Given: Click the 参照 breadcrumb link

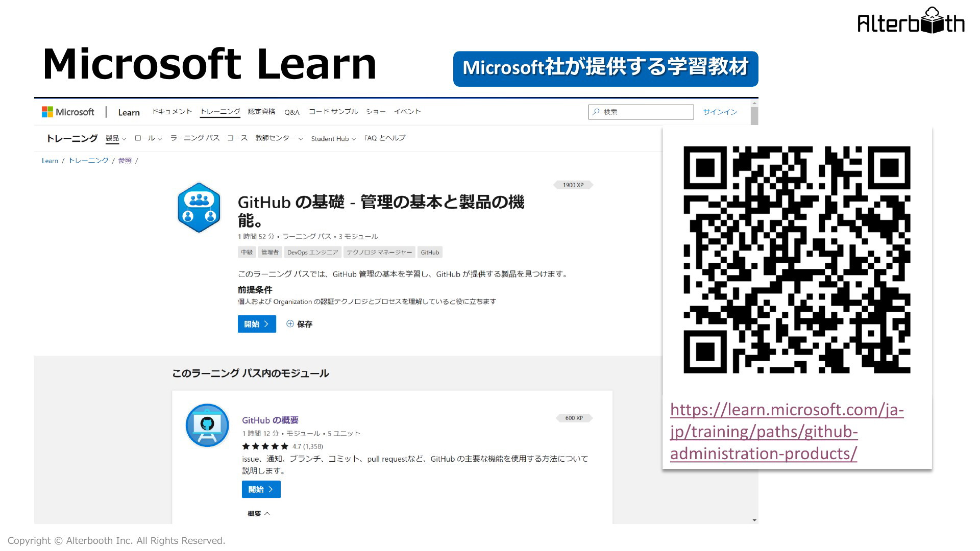Looking at the screenshot, I should click(x=125, y=160).
